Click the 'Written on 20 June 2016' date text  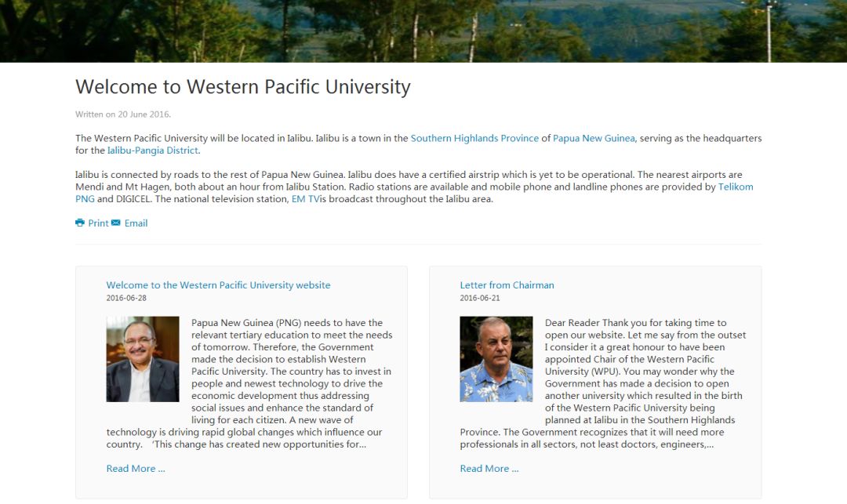tap(122, 114)
